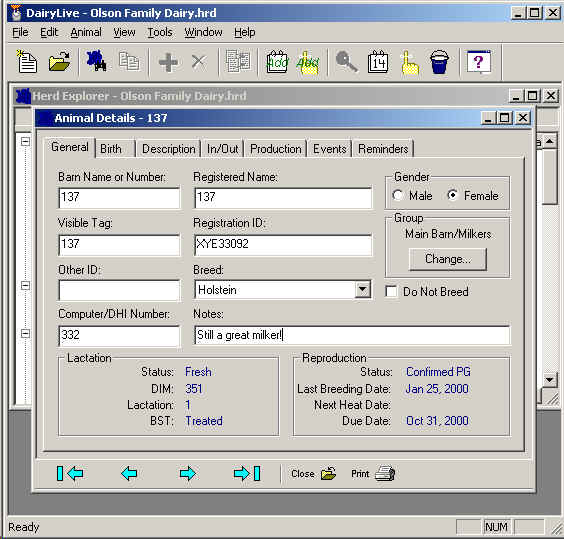
Task: Click the Barn Name or Number field
Action: pos(119,198)
